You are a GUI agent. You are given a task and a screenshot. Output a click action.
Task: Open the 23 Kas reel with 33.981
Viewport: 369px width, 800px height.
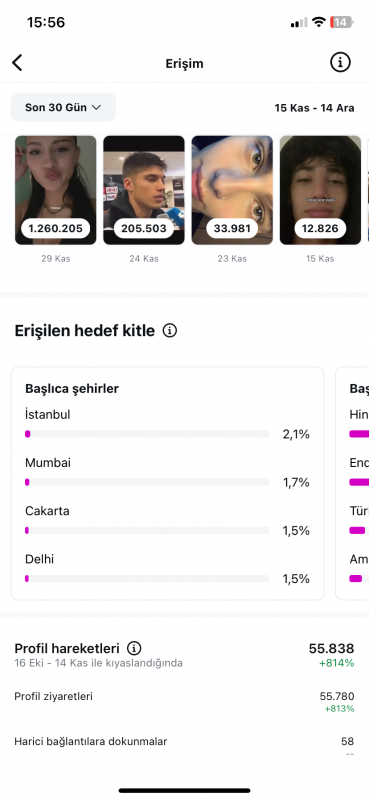coord(232,190)
